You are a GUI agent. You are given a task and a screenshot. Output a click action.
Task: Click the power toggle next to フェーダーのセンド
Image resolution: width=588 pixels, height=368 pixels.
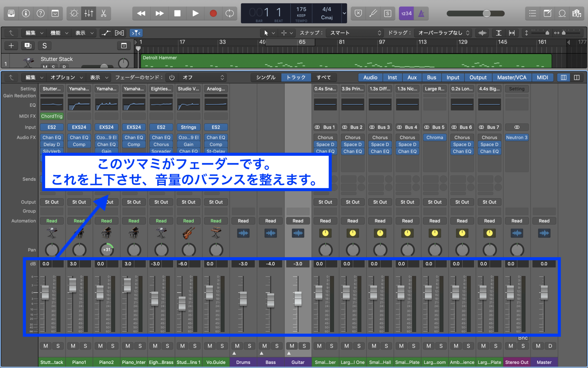coord(171,77)
